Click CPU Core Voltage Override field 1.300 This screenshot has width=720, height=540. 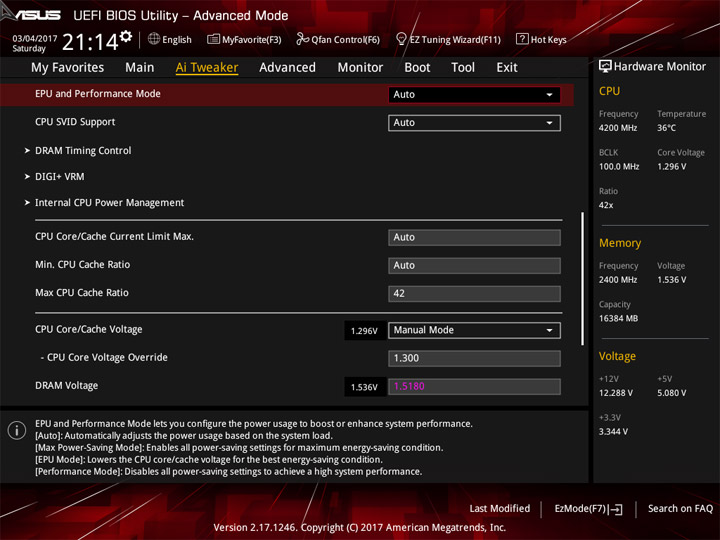(x=474, y=359)
